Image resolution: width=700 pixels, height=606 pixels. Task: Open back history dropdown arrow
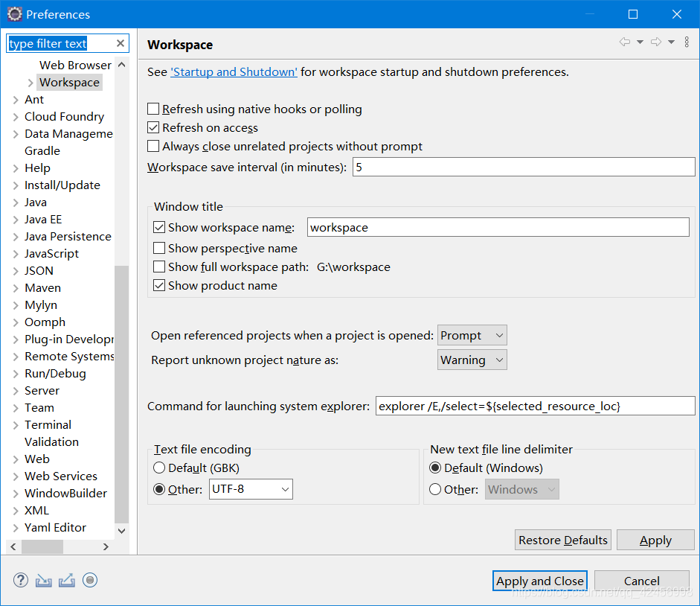point(640,42)
